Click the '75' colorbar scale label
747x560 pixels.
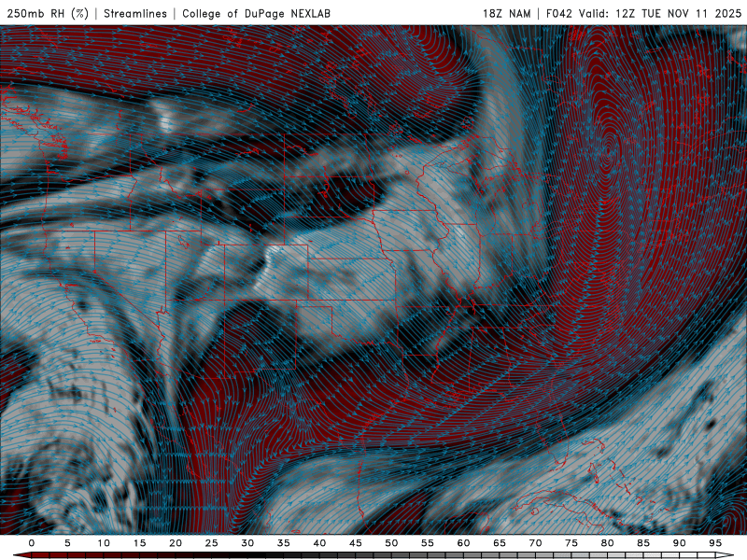pyautogui.click(x=571, y=543)
